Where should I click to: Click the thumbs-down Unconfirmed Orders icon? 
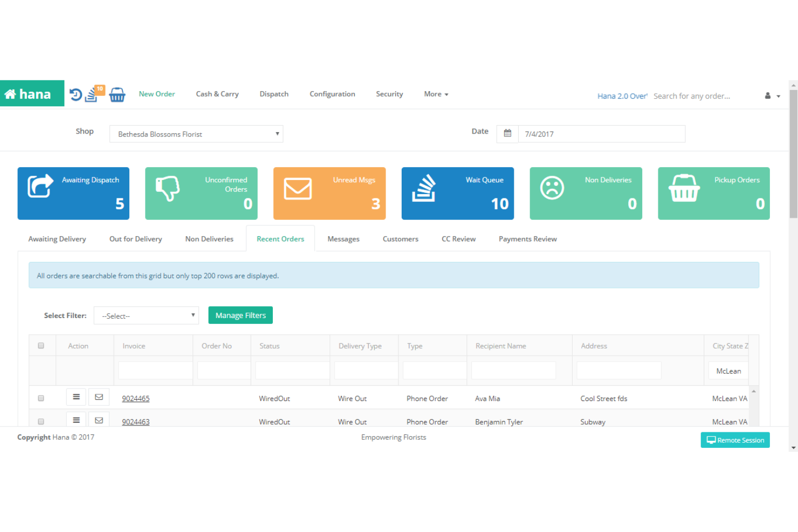pos(168,188)
